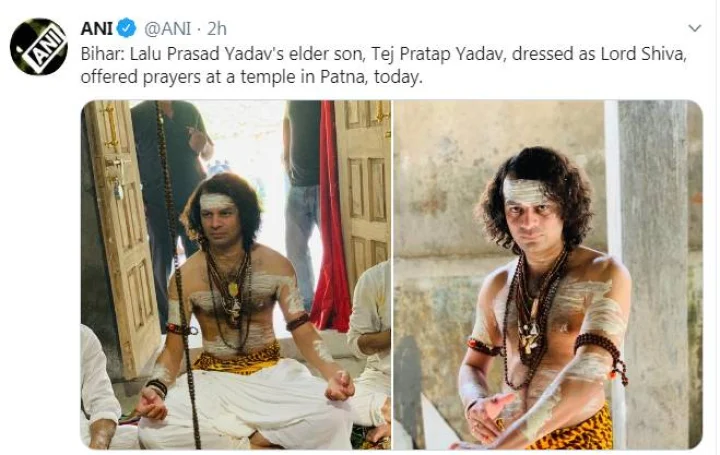Screen dimensions: 720x455
Task: Open the ANI display name link
Action: pyautogui.click(x=96, y=28)
